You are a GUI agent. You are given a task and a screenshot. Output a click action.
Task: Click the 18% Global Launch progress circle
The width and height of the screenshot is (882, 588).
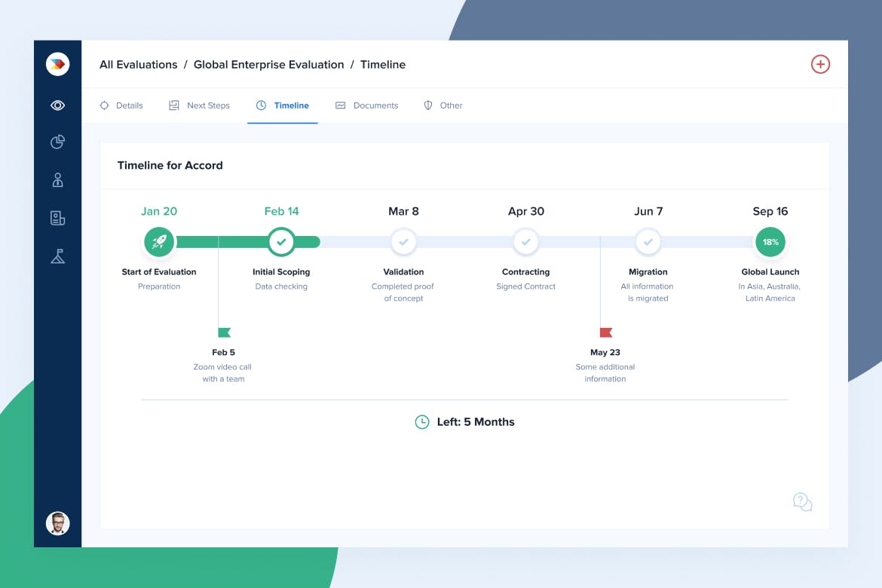point(770,242)
